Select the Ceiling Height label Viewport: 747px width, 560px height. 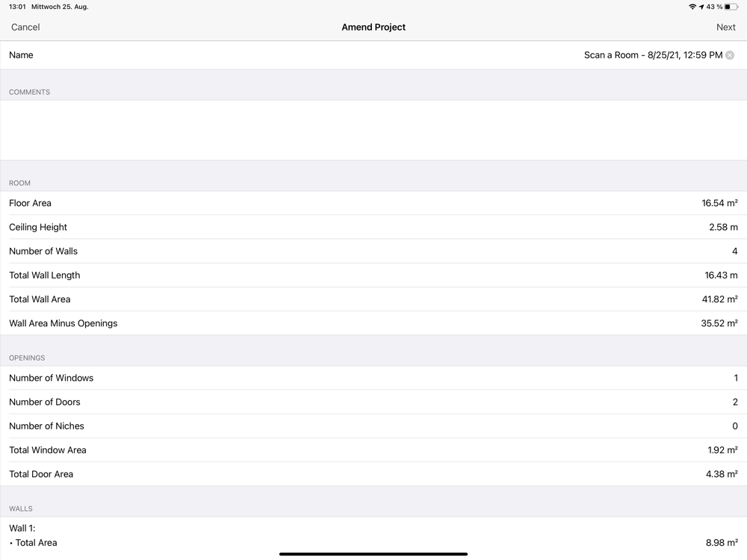38,227
